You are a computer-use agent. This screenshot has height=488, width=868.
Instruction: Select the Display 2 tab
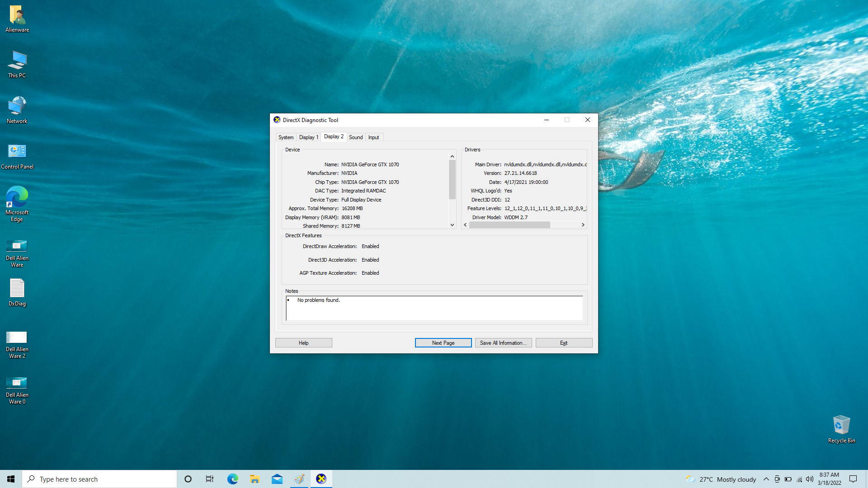pos(333,136)
